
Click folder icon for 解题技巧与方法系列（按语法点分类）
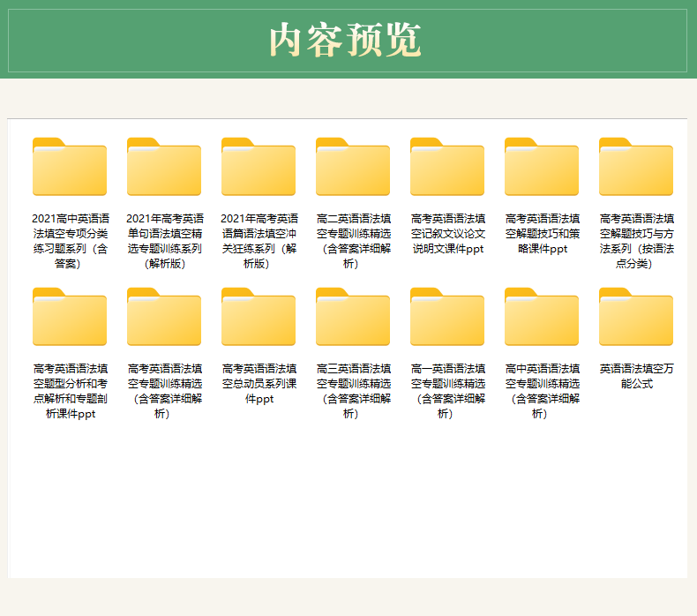pyautogui.click(x=636, y=166)
